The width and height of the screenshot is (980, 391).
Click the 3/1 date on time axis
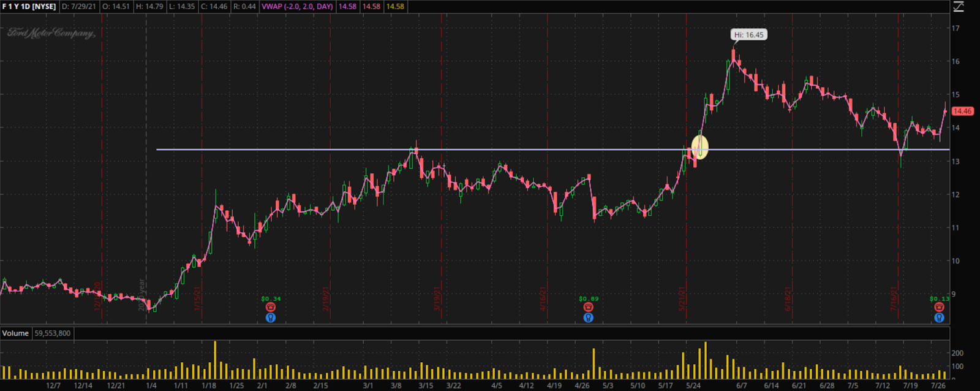pos(367,385)
